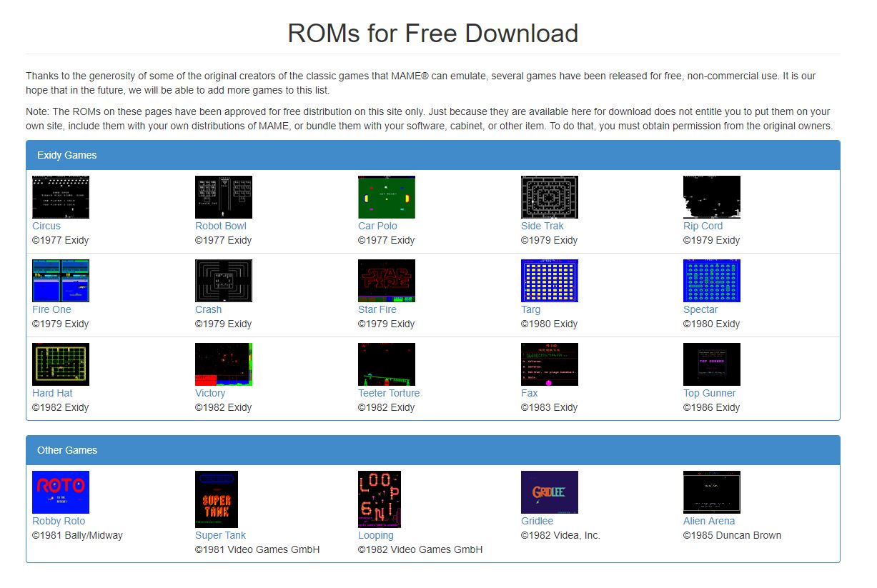Click the Circus game screenshot thumbnail

61,197
